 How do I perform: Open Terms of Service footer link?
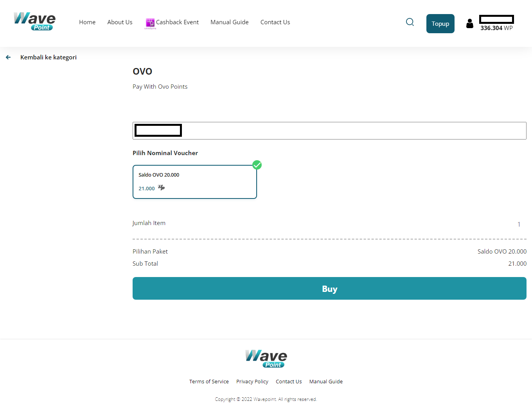(209, 382)
